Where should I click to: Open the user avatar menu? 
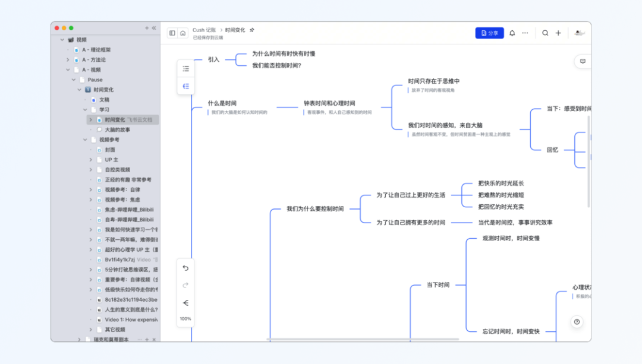click(x=579, y=33)
